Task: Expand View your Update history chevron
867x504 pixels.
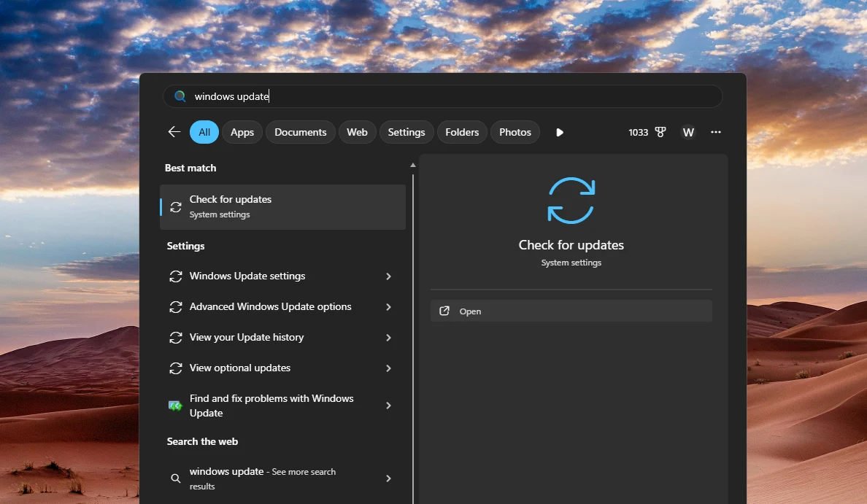Action: point(388,338)
